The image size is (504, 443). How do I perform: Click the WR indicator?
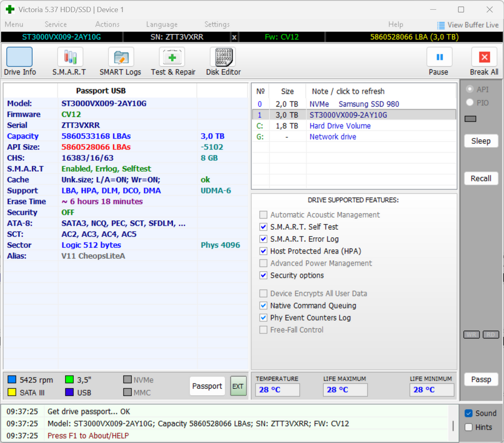[x=472, y=335]
